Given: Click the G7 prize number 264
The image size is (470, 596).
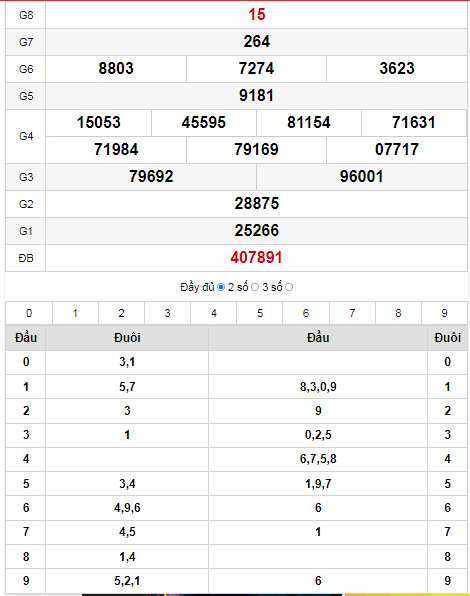Looking at the screenshot, I should (256, 42).
